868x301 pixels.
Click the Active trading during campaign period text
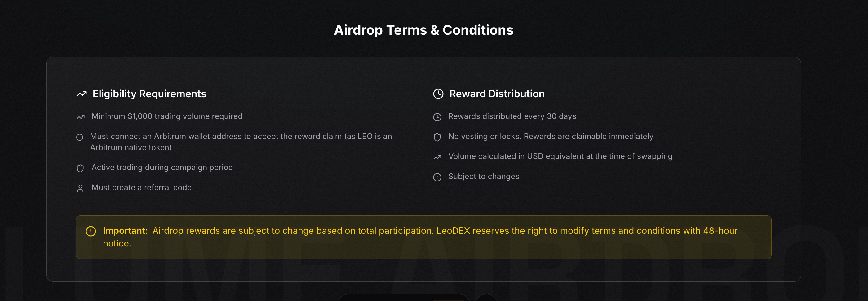(x=162, y=167)
